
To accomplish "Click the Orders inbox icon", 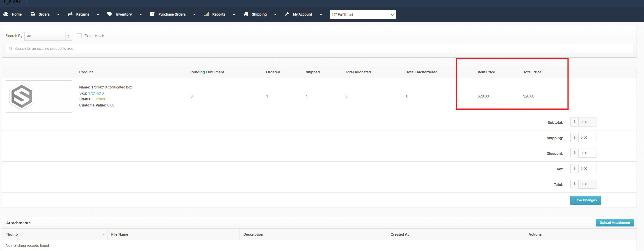I will click(x=33, y=14).
